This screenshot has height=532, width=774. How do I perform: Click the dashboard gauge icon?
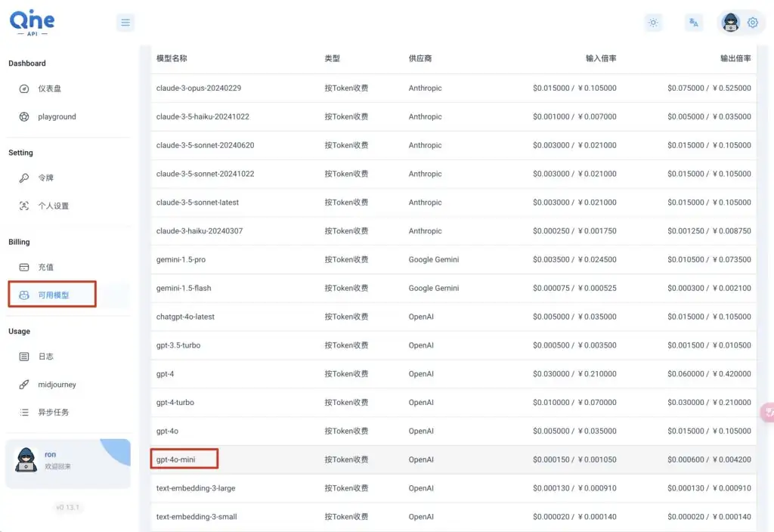(x=24, y=88)
